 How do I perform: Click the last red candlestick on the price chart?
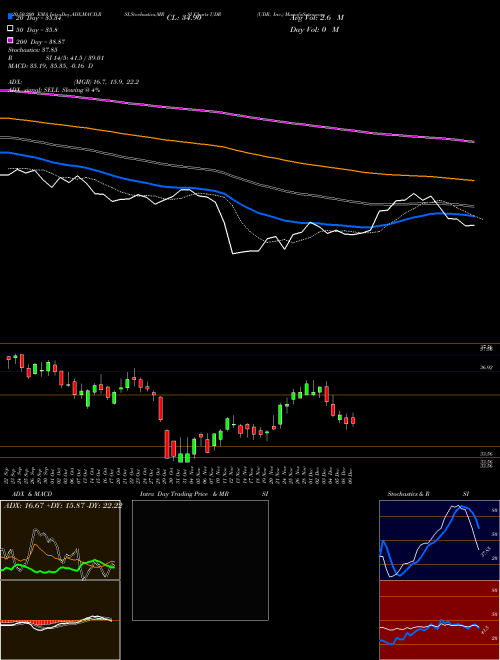click(353, 420)
